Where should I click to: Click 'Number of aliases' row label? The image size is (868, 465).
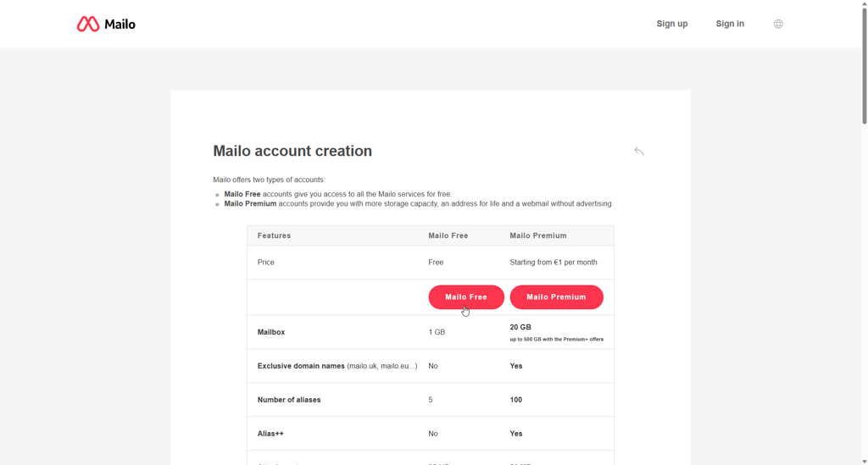tap(289, 400)
